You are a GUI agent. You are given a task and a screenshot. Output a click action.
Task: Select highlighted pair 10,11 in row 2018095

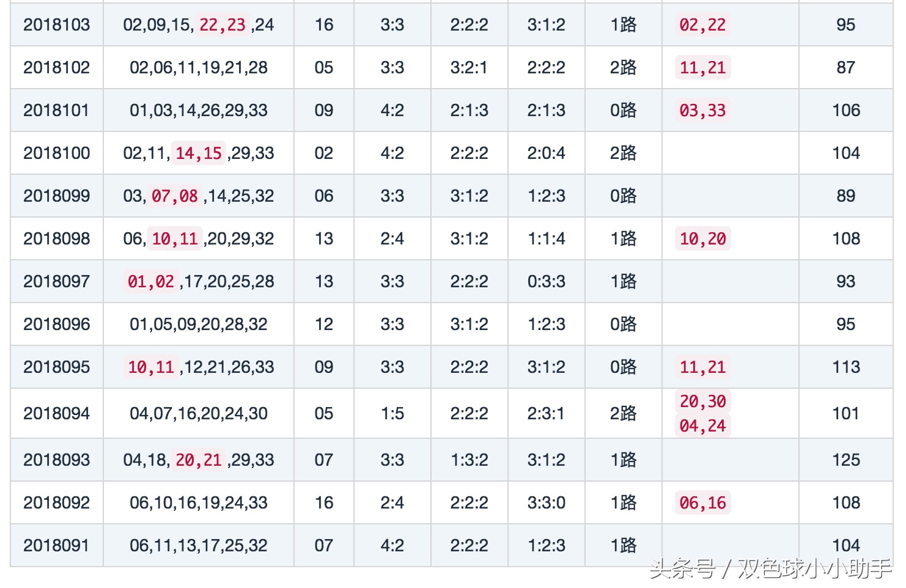(x=151, y=367)
